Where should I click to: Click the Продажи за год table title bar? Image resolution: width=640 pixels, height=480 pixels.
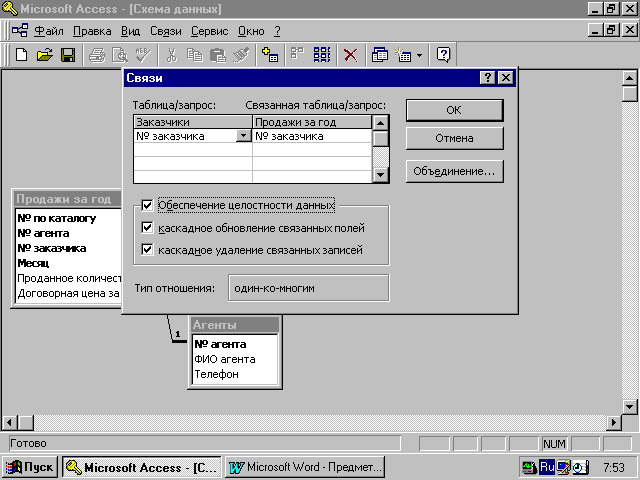[68, 199]
